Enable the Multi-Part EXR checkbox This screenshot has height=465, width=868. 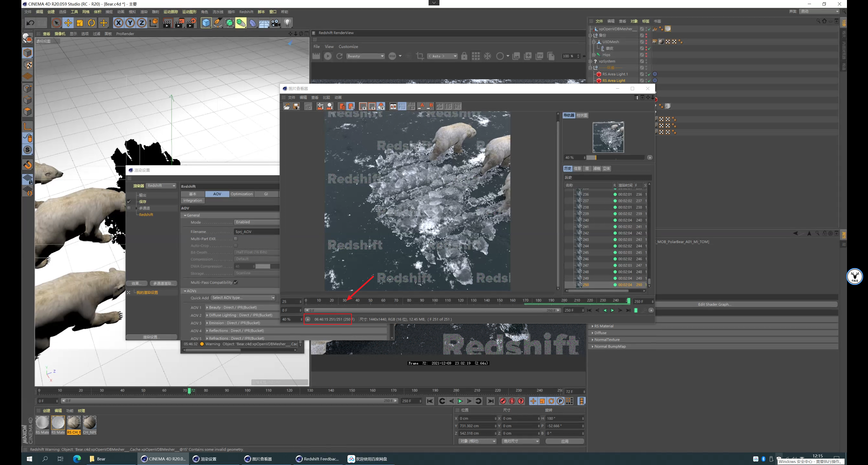click(236, 239)
